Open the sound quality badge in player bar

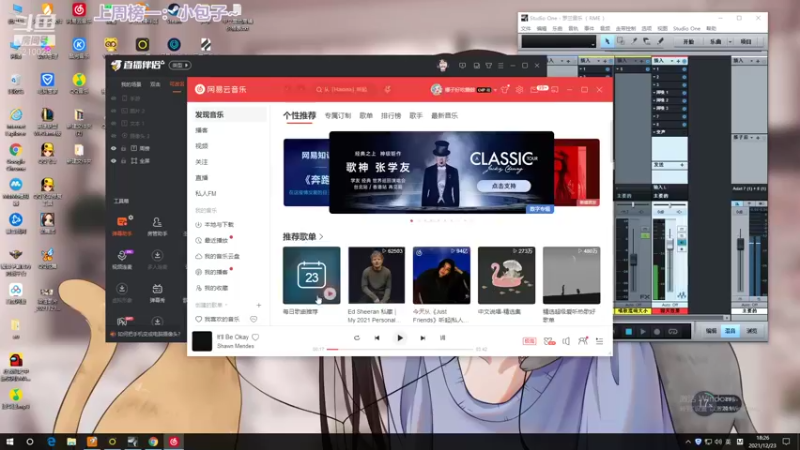click(x=530, y=341)
